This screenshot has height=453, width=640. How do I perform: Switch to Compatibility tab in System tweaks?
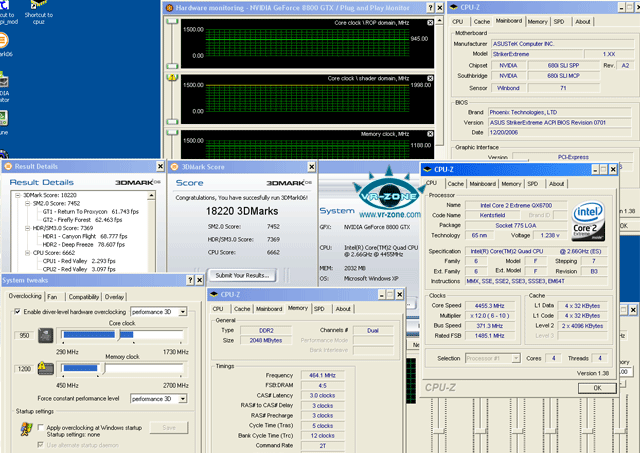point(84,297)
